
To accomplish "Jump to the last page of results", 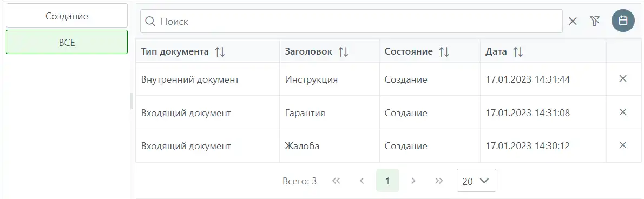I will (439, 181).
